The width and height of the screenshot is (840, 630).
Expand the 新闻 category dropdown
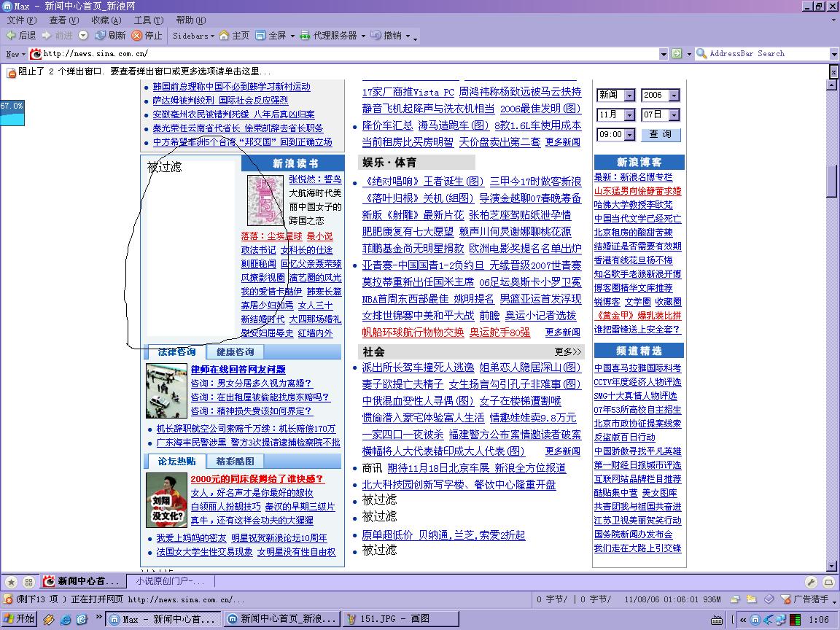[629, 96]
